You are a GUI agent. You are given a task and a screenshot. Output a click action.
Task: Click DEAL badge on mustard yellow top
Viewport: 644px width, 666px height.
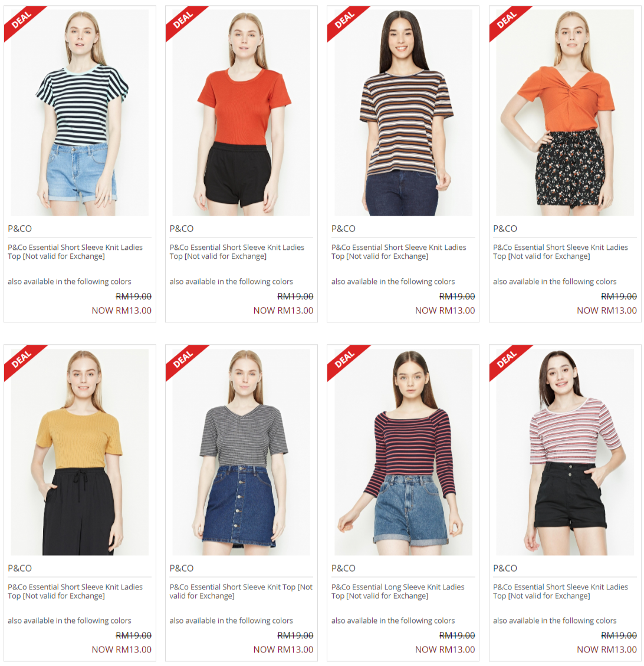tap(21, 360)
